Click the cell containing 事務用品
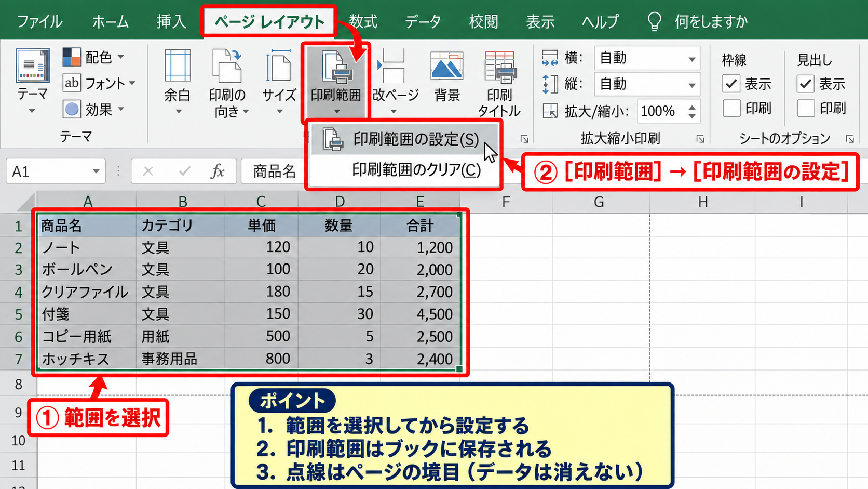This screenshot has width=868, height=489. click(x=181, y=359)
